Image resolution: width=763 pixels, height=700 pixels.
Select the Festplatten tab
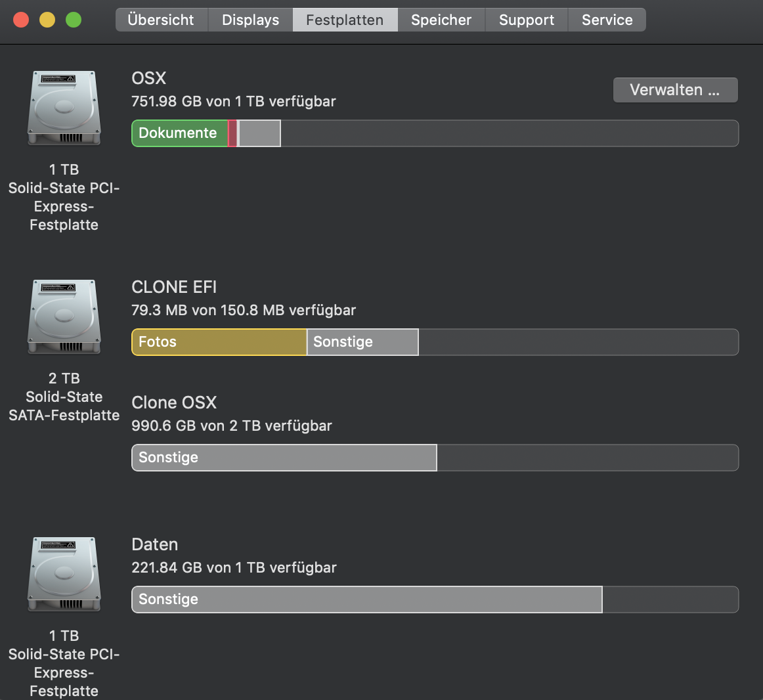point(345,20)
